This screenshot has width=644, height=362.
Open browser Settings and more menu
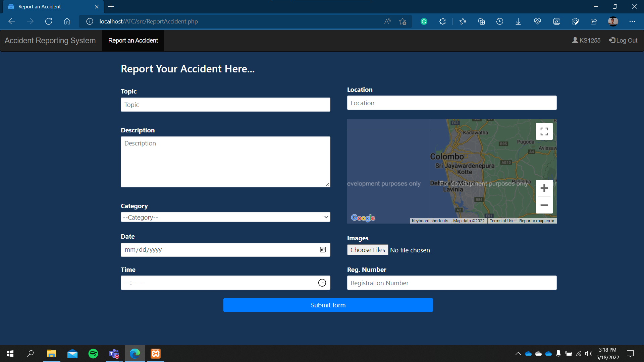coord(633,21)
